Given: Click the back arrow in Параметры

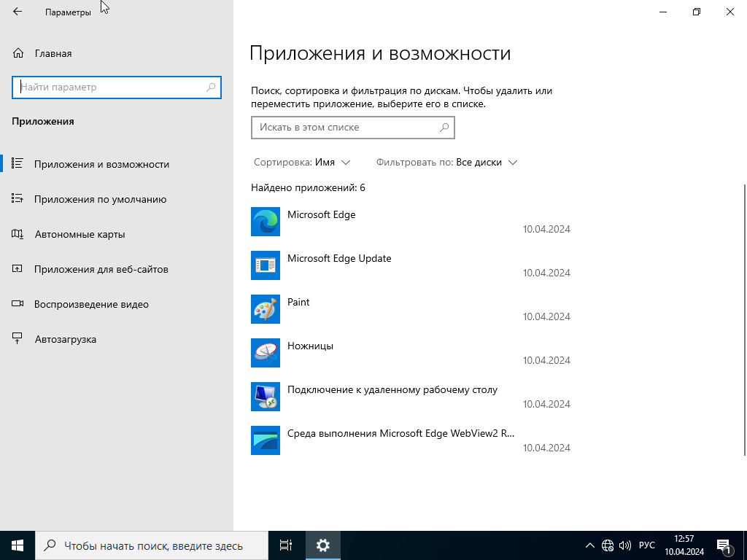Looking at the screenshot, I should coord(18,12).
